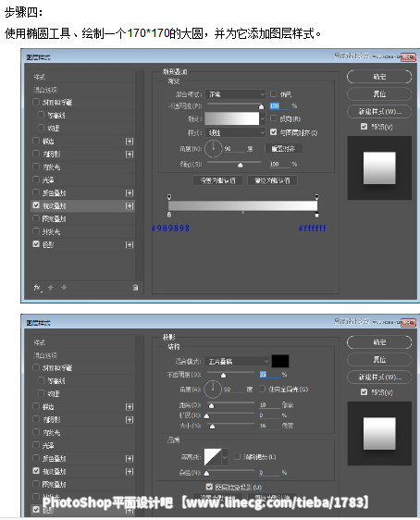Select Outer Glow row in Gradient Overlay dialog
Image resolution: width=420 pixels, height=520 pixels.
[83, 232]
